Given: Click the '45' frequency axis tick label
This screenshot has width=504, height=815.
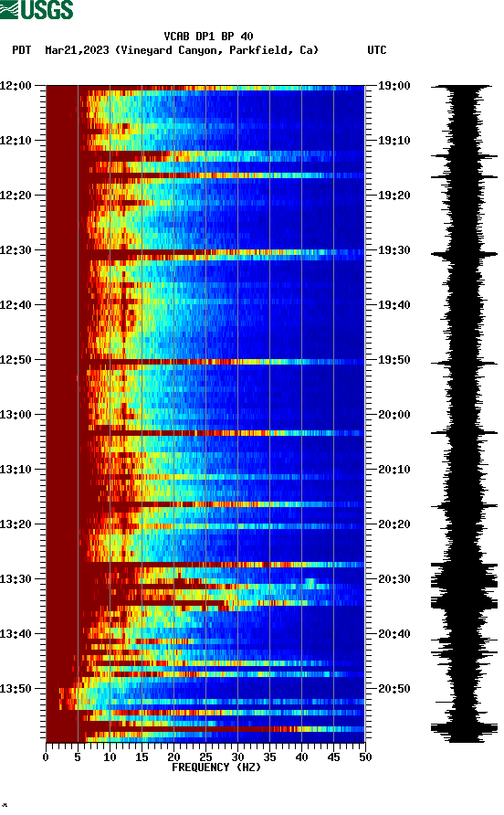Looking at the screenshot, I should pos(333,757).
